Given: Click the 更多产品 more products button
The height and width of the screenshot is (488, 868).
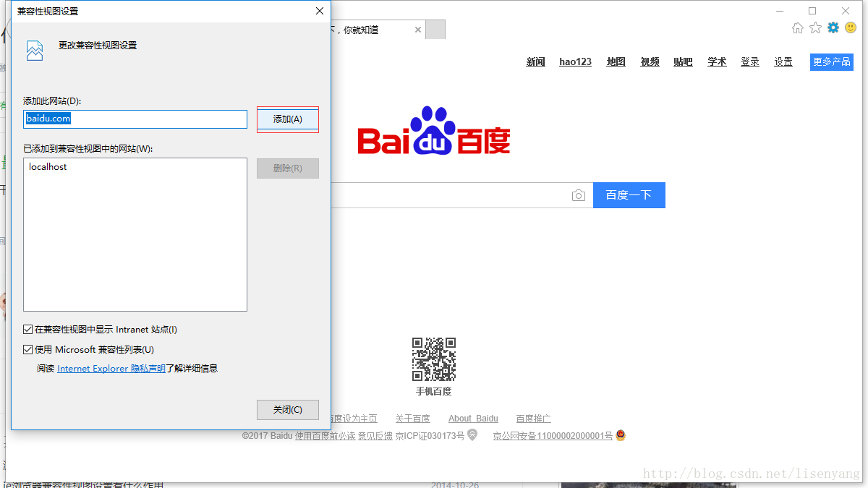Looking at the screenshot, I should (832, 61).
